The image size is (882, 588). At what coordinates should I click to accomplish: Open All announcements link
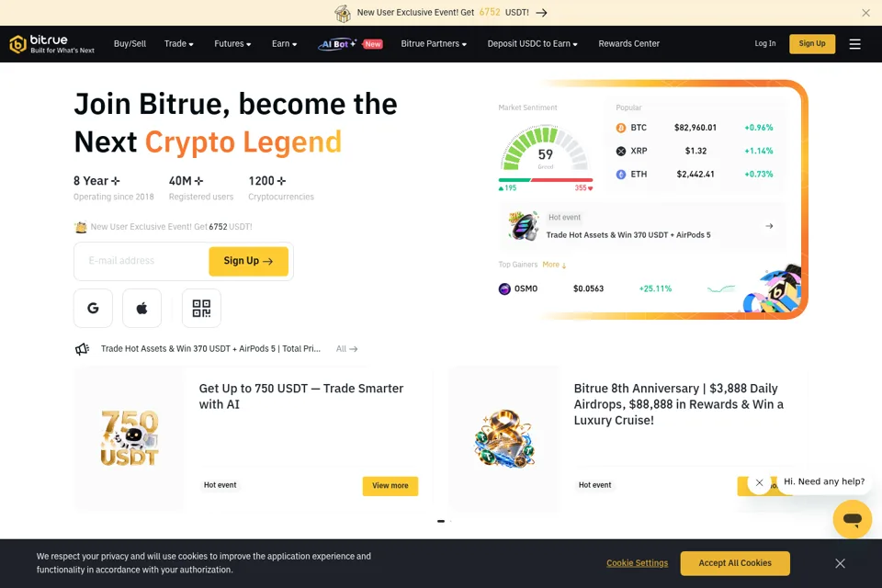(346, 349)
